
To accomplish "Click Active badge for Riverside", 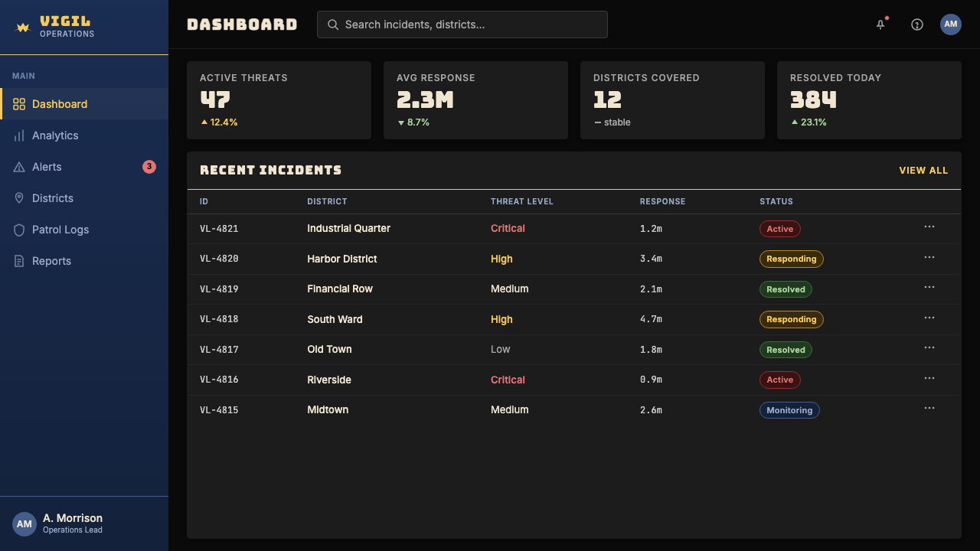I will (x=780, y=380).
